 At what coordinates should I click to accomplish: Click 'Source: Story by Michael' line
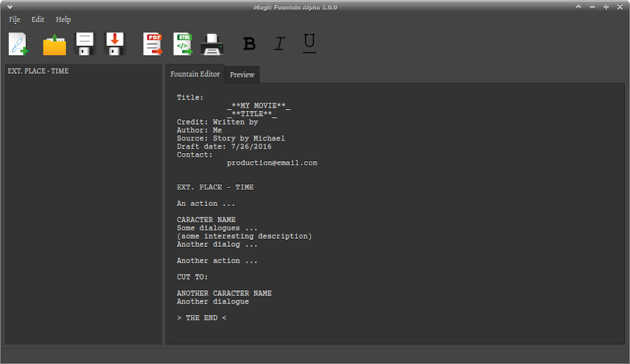pyautogui.click(x=231, y=138)
